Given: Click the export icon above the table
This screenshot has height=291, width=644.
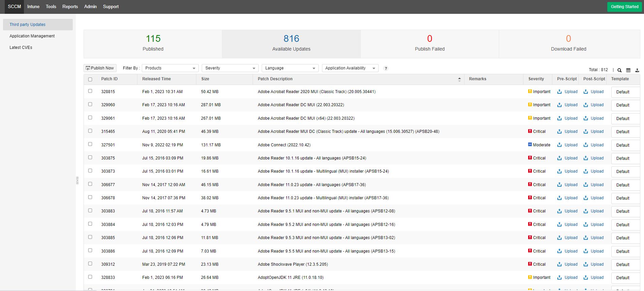Looking at the screenshot, I should [637, 70].
